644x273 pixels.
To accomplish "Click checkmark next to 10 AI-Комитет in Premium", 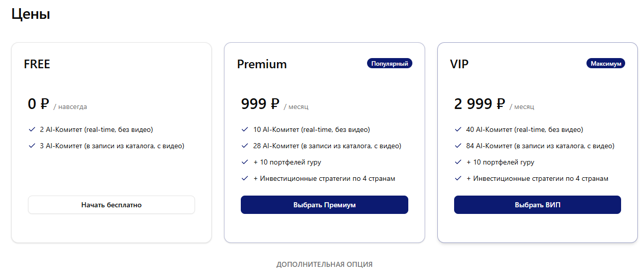I will tap(245, 130).
